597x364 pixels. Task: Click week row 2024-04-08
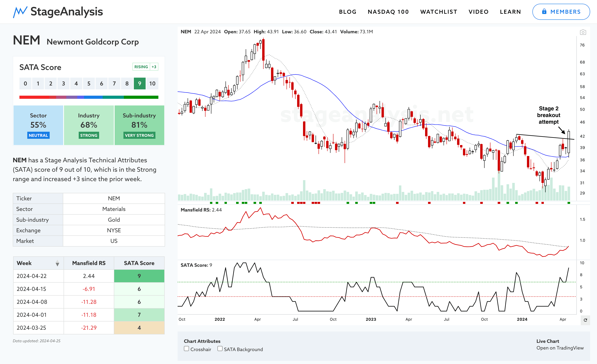89,302
